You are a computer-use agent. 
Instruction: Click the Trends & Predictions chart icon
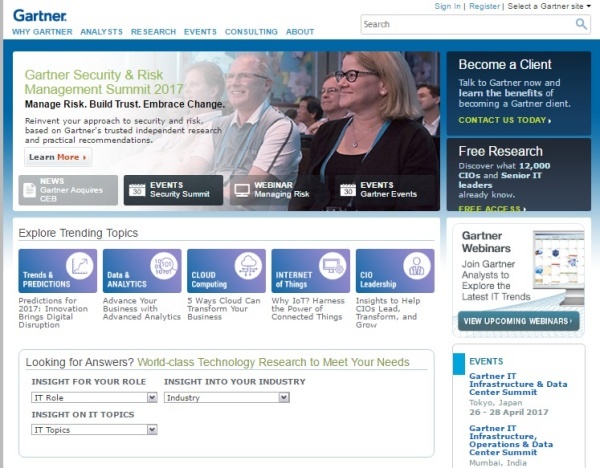(80, 266)
